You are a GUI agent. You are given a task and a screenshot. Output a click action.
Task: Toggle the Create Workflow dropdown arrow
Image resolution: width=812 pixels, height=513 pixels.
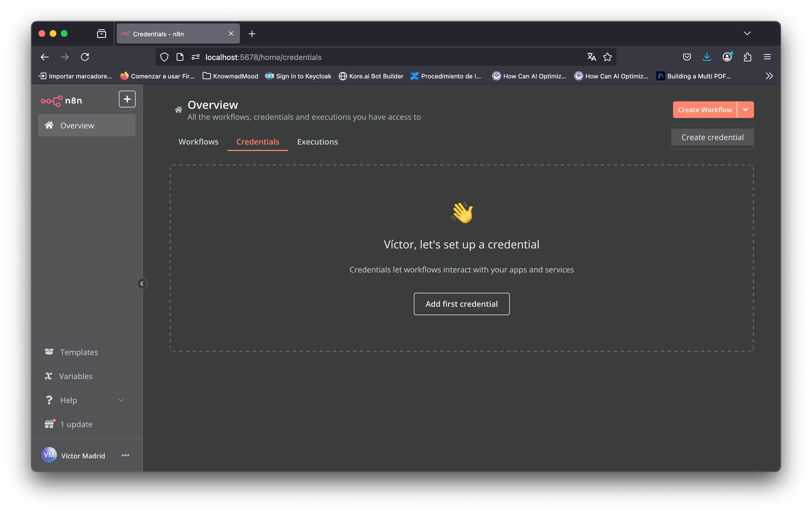tap(745, 110)
